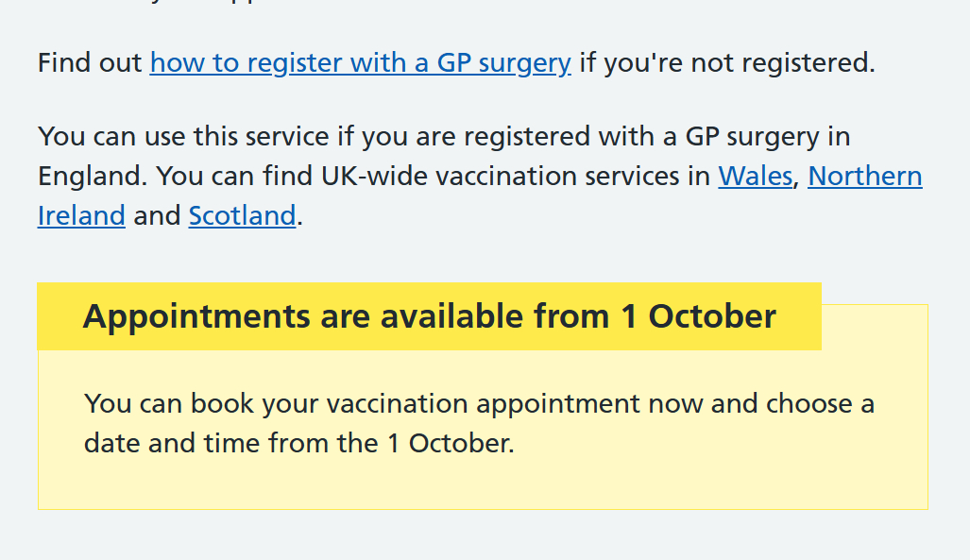Open the Scotland vaccination services link
Image resolution: width=970 pixels, height=560 pixels.
tap(242, 216)
